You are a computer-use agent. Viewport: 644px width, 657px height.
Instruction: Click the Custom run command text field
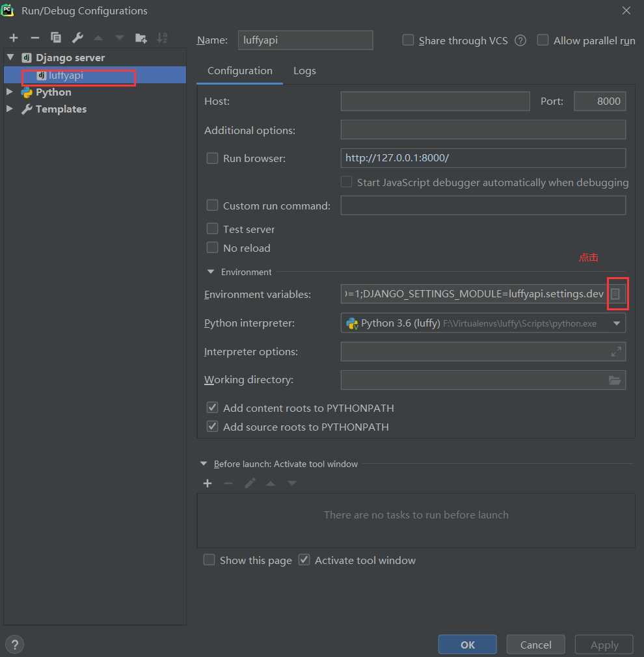pos(483,206)
